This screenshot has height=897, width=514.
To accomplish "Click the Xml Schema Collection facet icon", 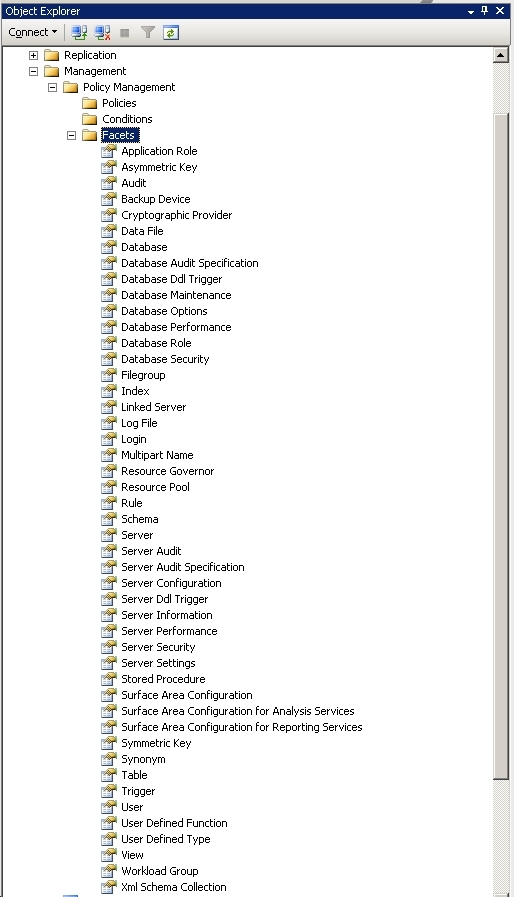I will [x=109, y=887].
